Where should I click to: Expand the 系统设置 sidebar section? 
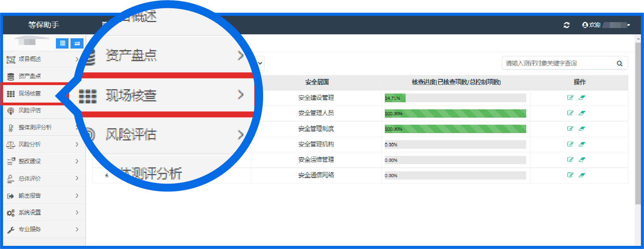77,212
